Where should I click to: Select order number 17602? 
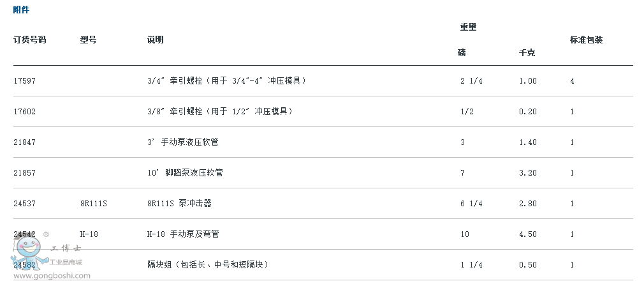click(25, 112)
